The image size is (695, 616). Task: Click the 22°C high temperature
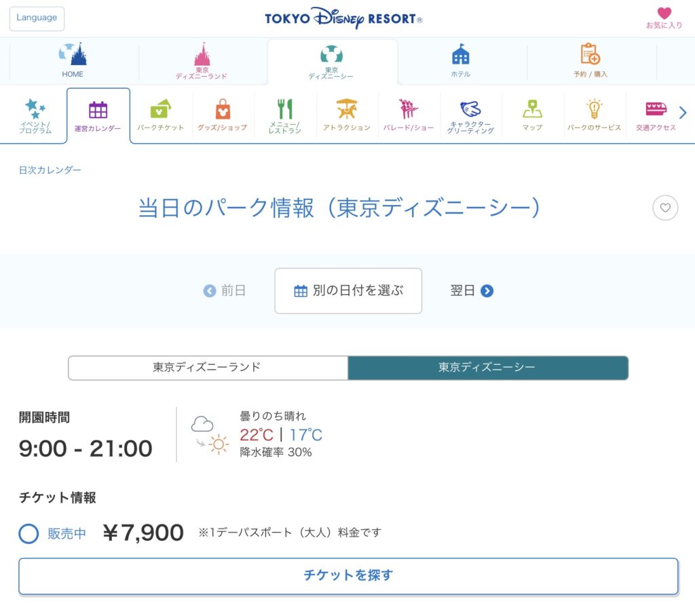[x=257, y=435]
